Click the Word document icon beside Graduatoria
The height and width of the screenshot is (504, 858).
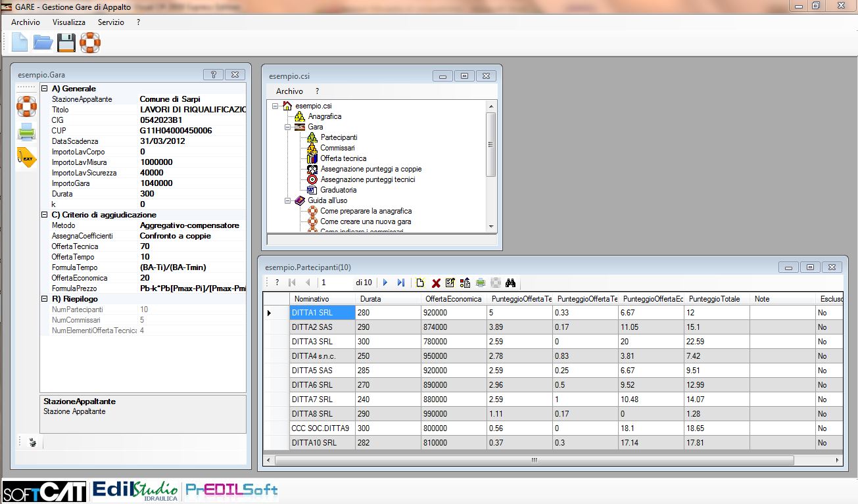click(312, 190)
